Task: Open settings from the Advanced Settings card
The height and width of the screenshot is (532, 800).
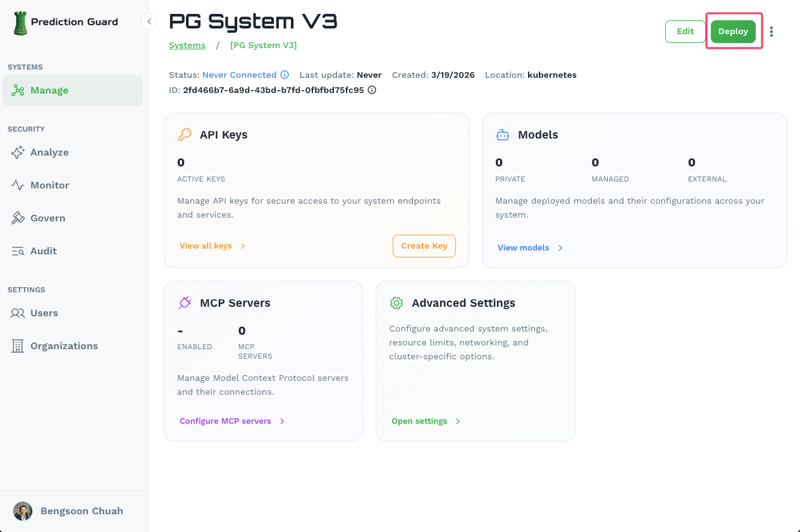Action: [419, 421]
